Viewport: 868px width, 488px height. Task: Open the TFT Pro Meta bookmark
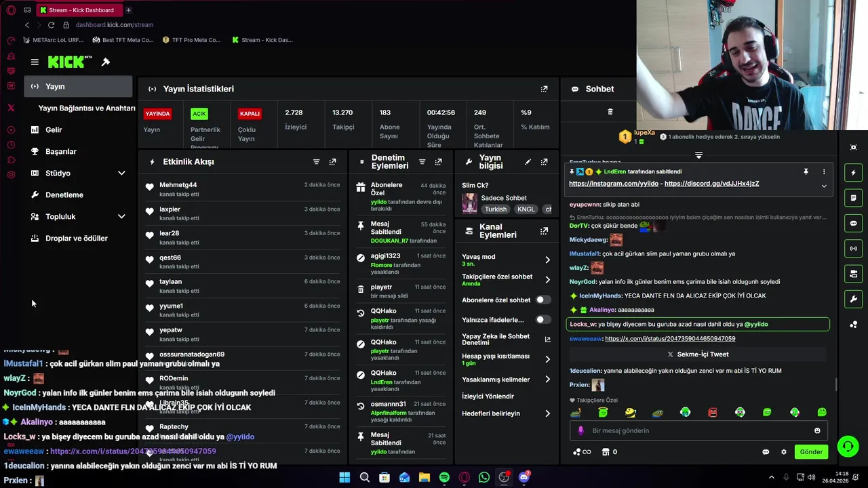click(191, 40)
